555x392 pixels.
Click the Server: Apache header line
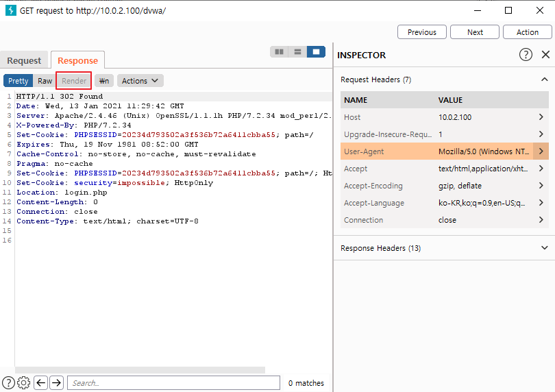(x=174, y=115)
